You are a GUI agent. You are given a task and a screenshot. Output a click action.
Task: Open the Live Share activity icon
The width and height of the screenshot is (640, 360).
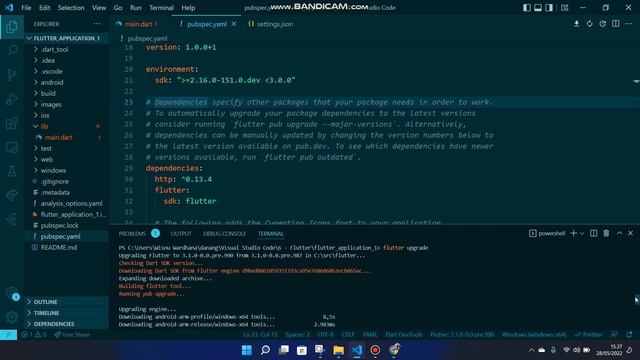click(12, 196)
